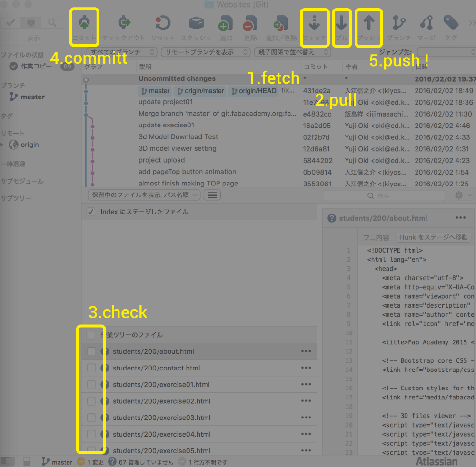Click the Branch (ブランチ) toolbar icon
This screenshot has width=476, height=467.
pyautogui.click(x=399, y=23)
